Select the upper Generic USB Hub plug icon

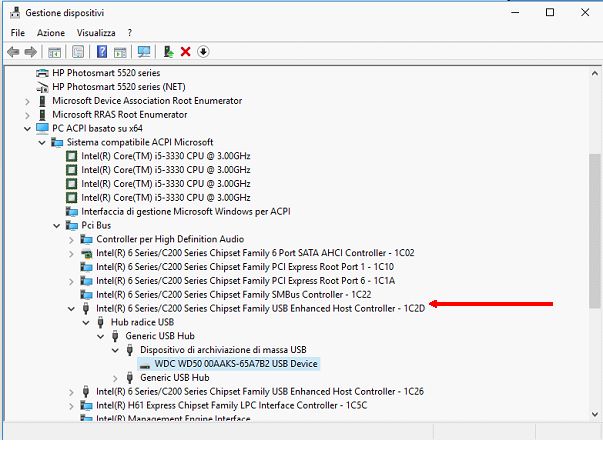click(115, 336)
